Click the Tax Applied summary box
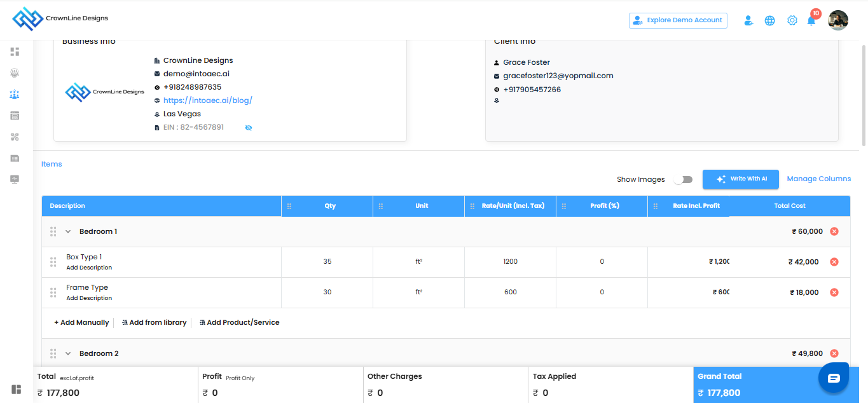The height and width of the screenshot is (403, 868). tap(611, 385)
